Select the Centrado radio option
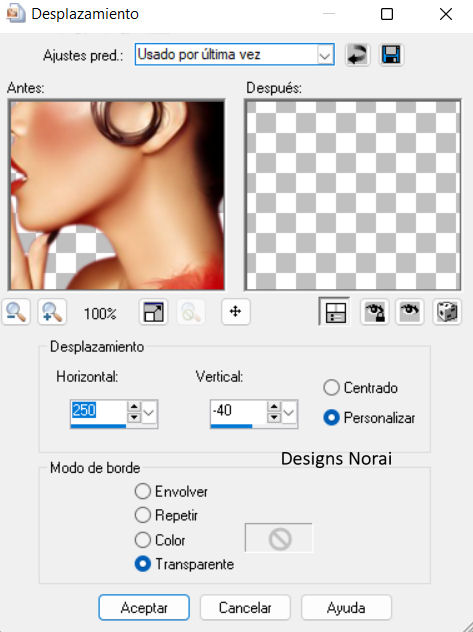The width and height of the screenshot is (473, 632). pos(331,388)
